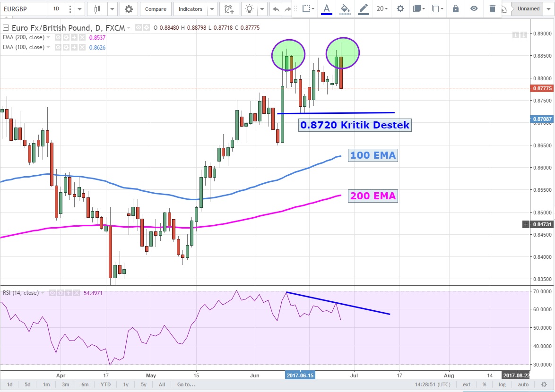Click the Go to... button
The height and width of the screenshot is (392, 555).
coord(186,384)
